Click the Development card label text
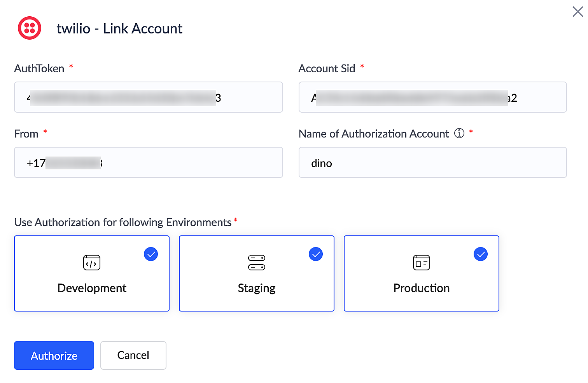Viewport: 588px width, 383px height. pyautogui.click(x=92, y=288)
